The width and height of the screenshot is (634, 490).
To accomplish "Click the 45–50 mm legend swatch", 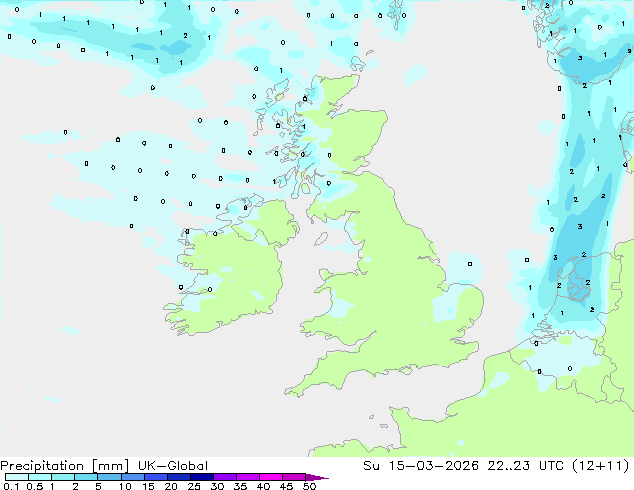I will click(x=294, y=477).
